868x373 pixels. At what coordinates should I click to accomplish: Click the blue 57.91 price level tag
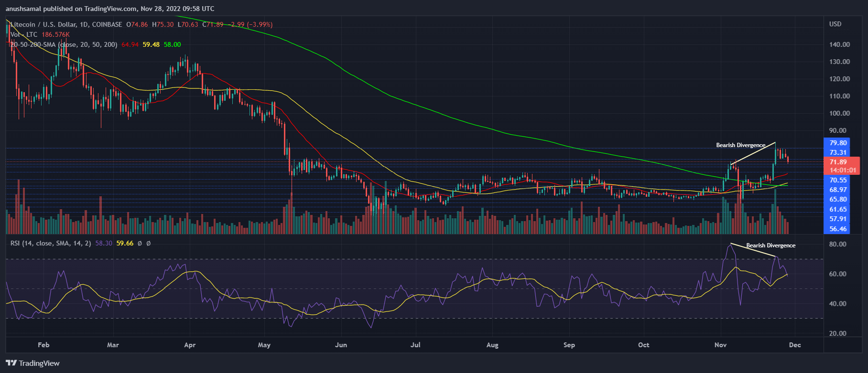(x=836, y=219)
